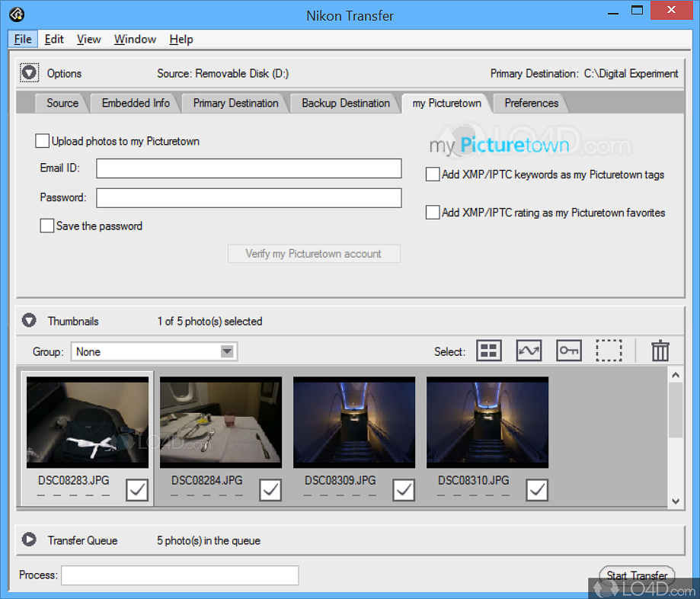Viewport: 700px width, 599px height.
Task: Switch to the Primary Destination tab
Action: tap(235, 103)
